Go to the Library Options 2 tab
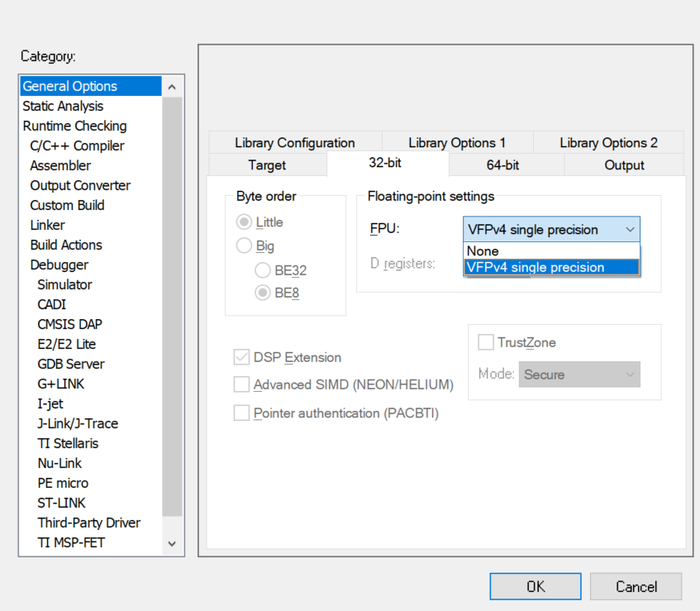Viewport: 700px width, 611px height. point(608,142)
